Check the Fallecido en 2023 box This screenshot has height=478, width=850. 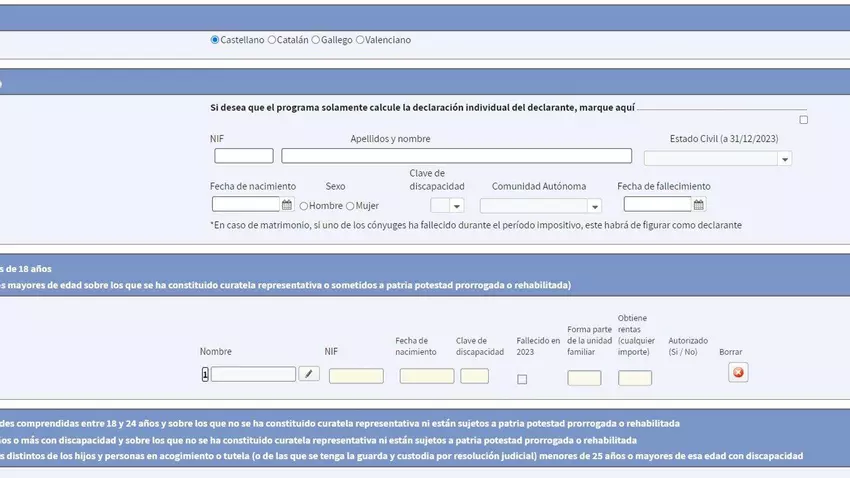[x=522, y=379]
